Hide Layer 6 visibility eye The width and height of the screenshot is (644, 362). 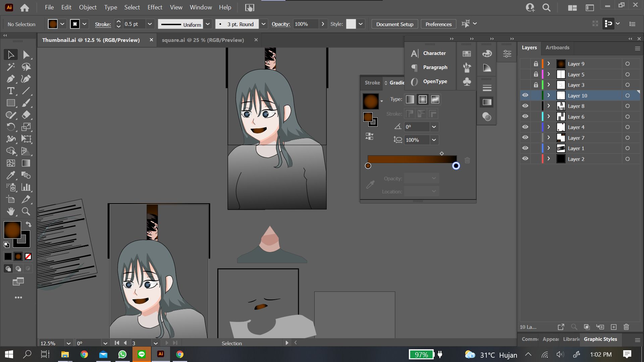click(525, 117)
